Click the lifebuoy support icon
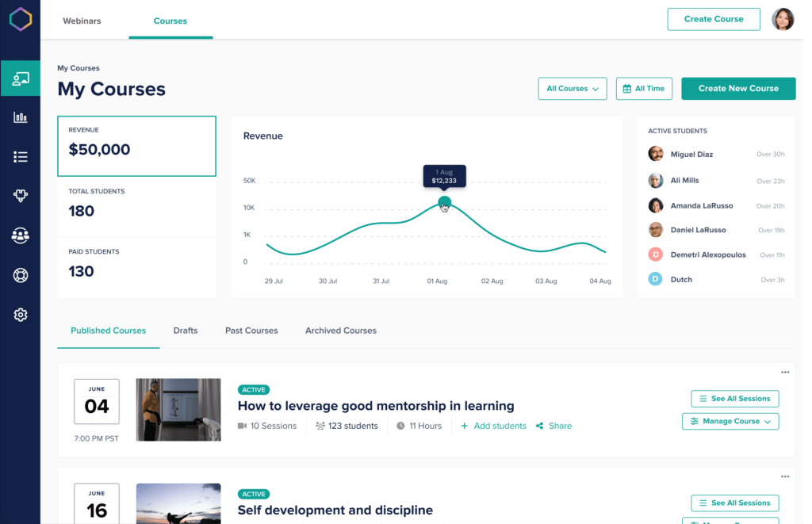 (21, 275)
